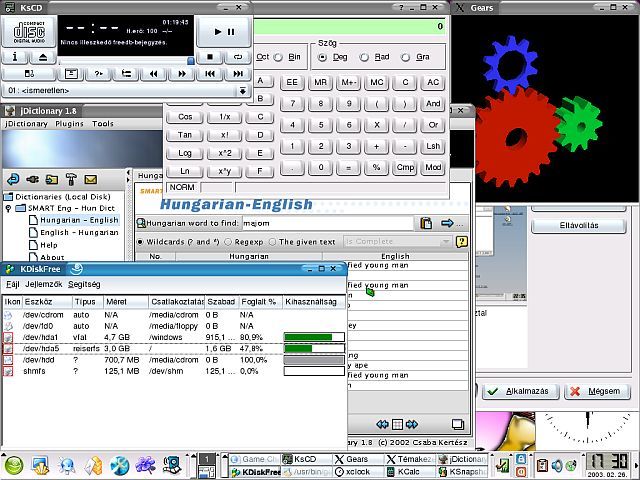The image size is (640, 480).
Task: Open the 'Is Complete' match dropdown
Action: tap(445, 242)
